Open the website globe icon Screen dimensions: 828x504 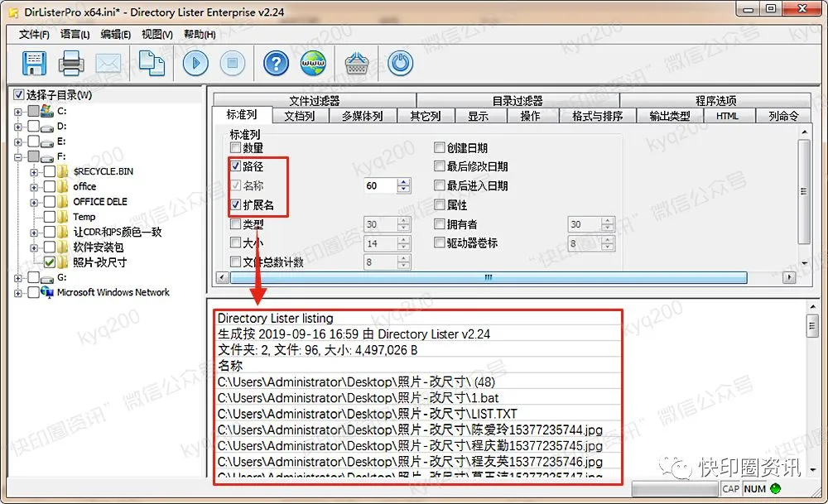point(313,64)
